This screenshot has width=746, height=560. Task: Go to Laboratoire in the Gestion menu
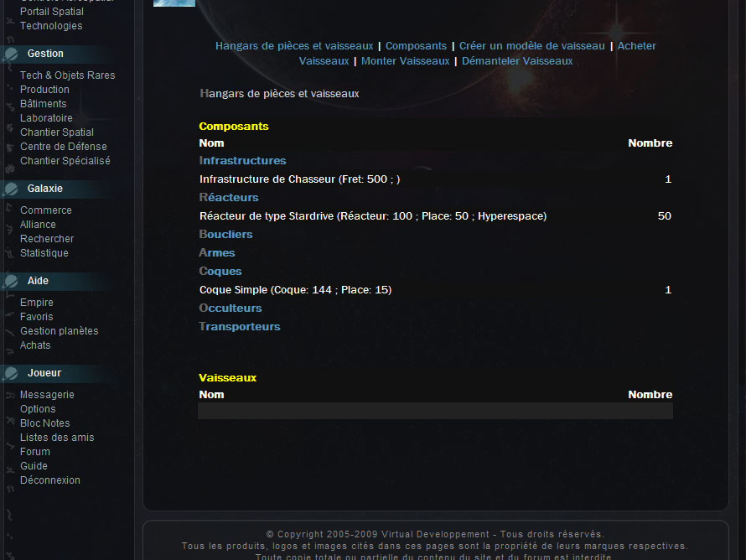tap(46, 118)
